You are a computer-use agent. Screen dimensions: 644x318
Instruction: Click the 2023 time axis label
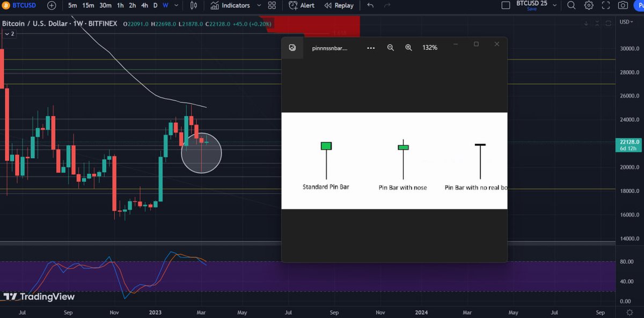tap(156, 312)
